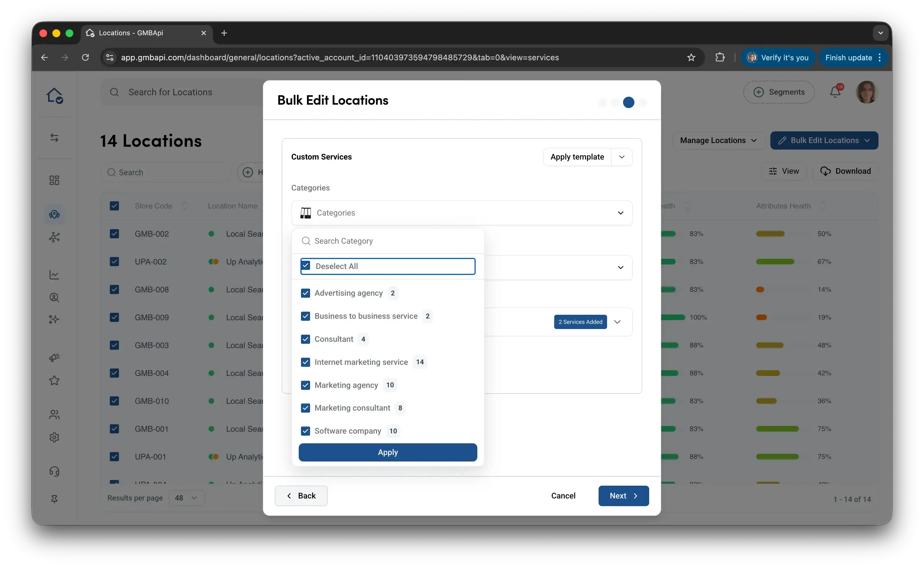Viewport: 924px width, 567px height.
Task: Expand the 2 Services Added chevron
Action: (617, 322)
